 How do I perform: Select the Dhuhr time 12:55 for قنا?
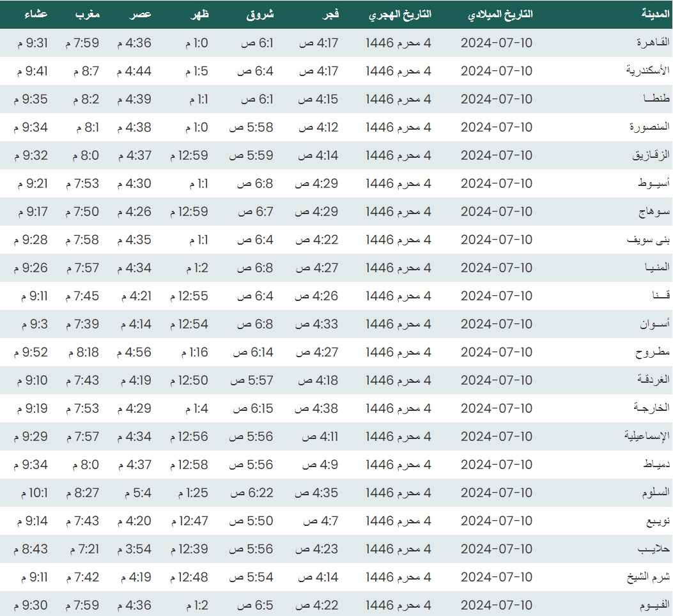189,296
